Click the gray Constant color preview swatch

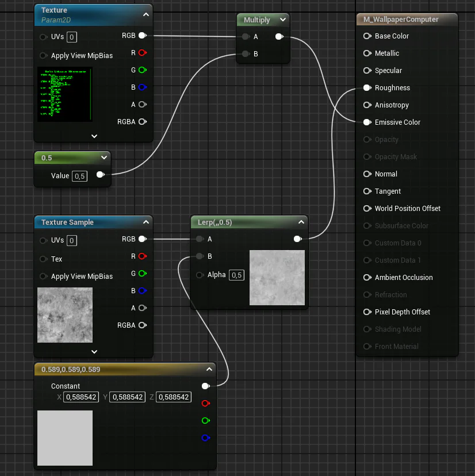click(65, 437)
